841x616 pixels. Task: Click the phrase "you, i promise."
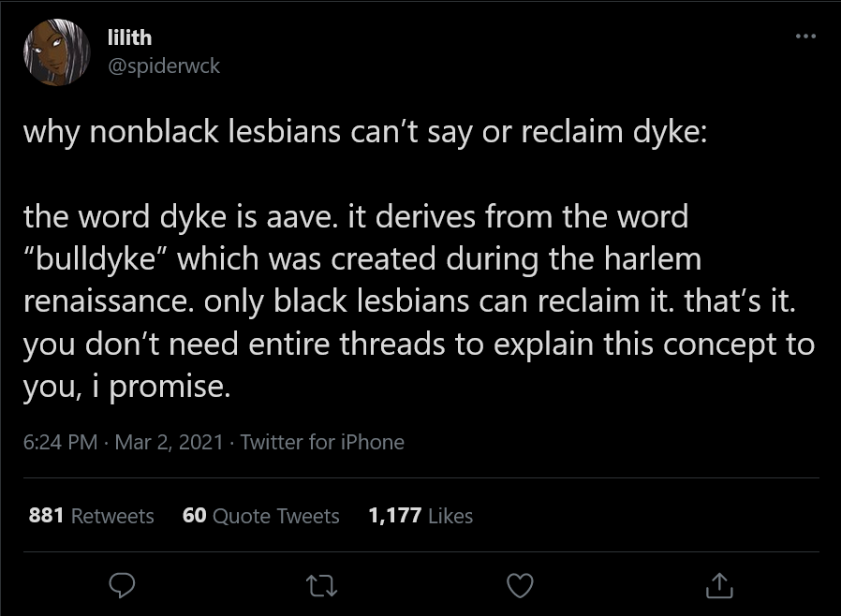click(127, 387)
